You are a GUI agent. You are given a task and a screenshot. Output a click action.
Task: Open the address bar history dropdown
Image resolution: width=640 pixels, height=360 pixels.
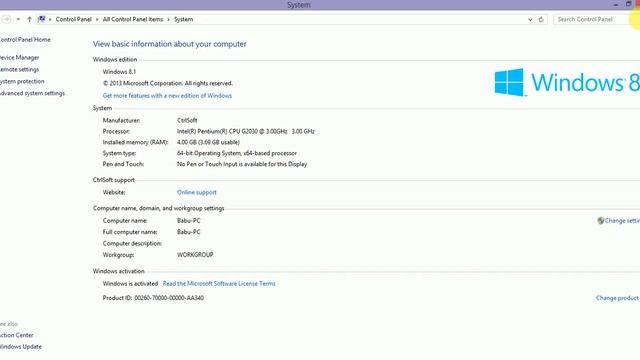530,19
